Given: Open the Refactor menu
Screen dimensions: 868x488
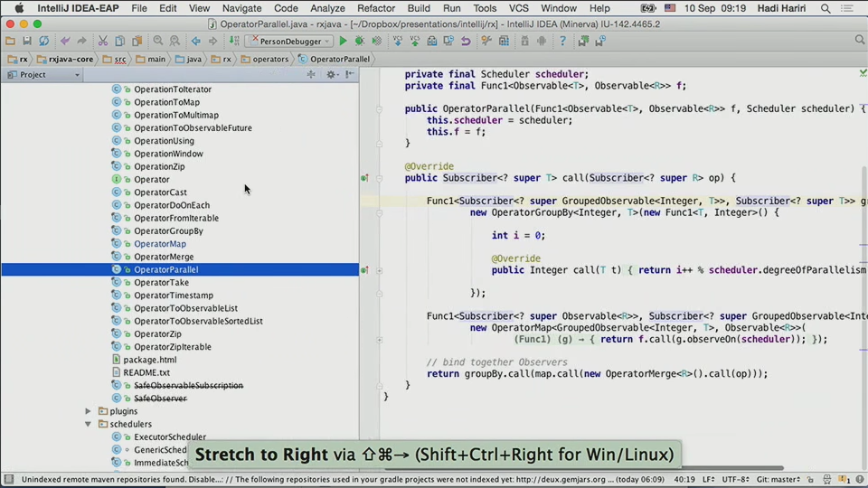Looking at the screenshot, I should coord(376,8).
